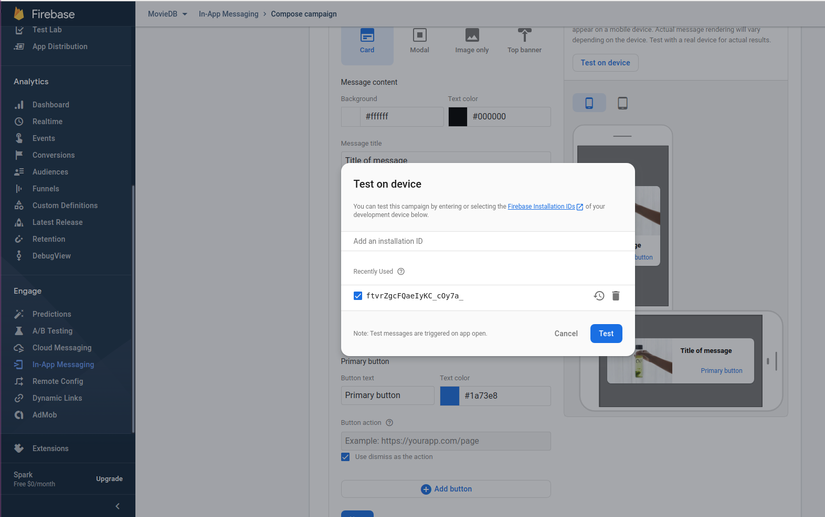Click Test on device button behind dialog
The height and width of the screenshot is (517, 825).
pyautogui.click(x=605, y=63)
